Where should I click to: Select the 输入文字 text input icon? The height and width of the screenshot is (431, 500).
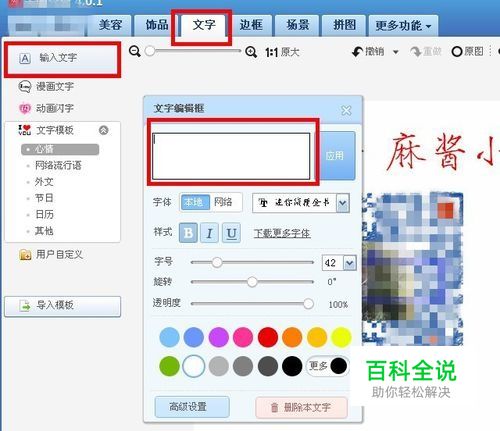pyautogui.click(x=25, y=58)
